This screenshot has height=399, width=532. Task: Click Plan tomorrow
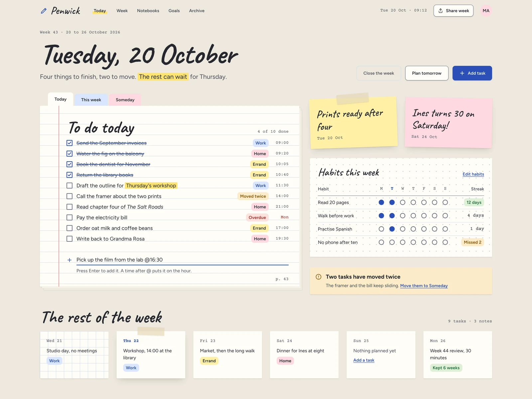[427, 73]
